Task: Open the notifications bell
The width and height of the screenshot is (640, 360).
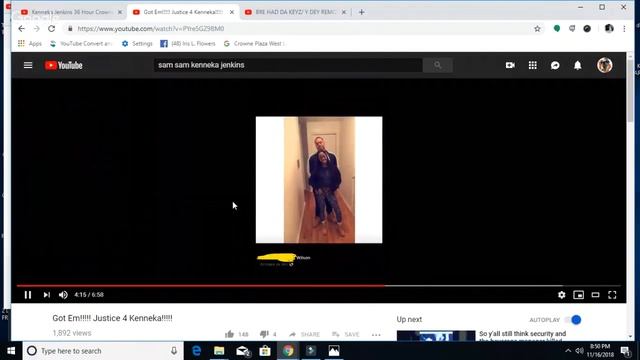Action: click(x=578, y=65)
